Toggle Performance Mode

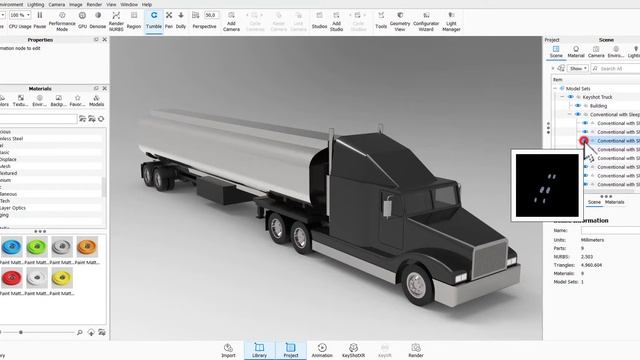pos(62,21)
